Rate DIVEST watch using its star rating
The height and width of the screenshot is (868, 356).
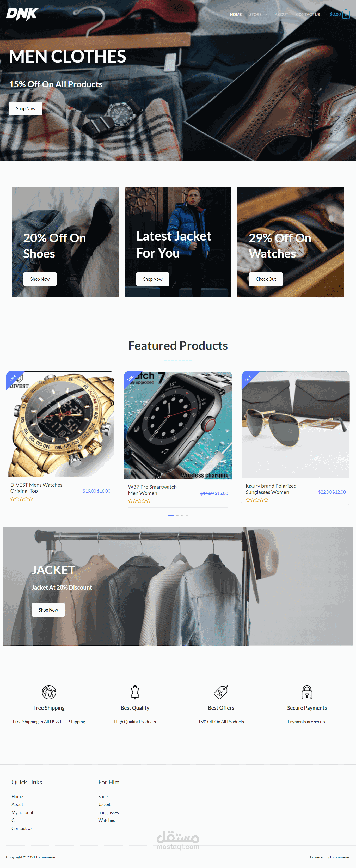tap(22, 499)
